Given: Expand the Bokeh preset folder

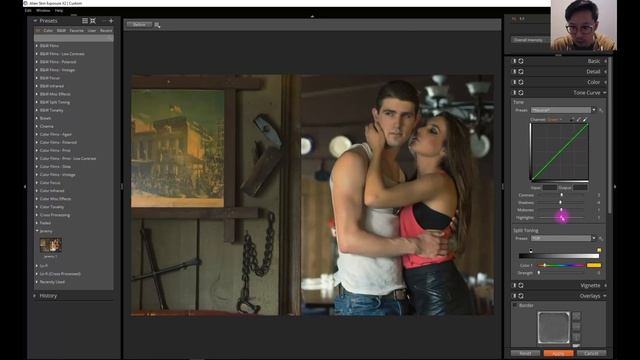Looking at the screenshot, I should pos(37,118).
